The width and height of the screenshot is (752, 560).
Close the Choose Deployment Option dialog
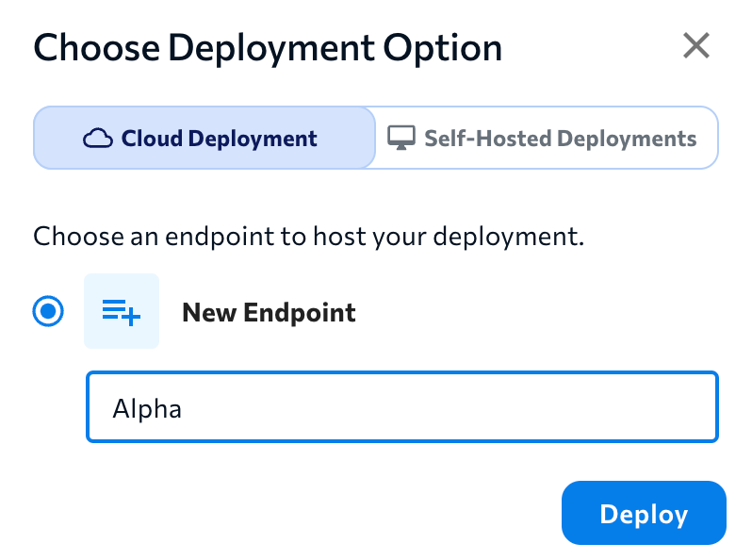pyautogui.click(x=696, y=45)
